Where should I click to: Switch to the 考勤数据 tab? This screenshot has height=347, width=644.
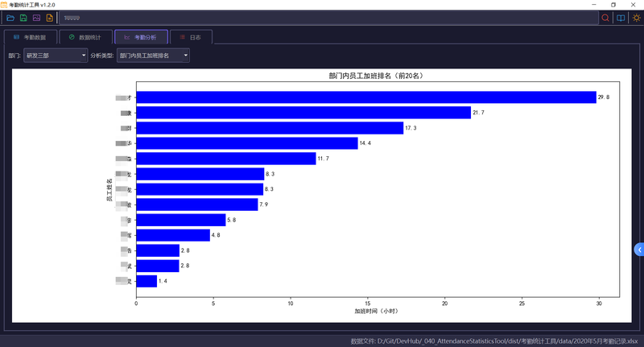point(30,37)
